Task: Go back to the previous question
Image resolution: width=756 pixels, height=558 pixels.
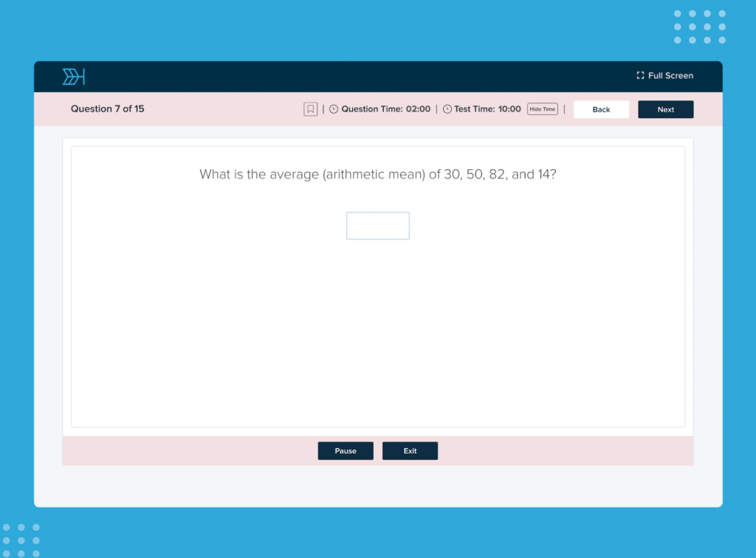Action: [x=601, y=108]
